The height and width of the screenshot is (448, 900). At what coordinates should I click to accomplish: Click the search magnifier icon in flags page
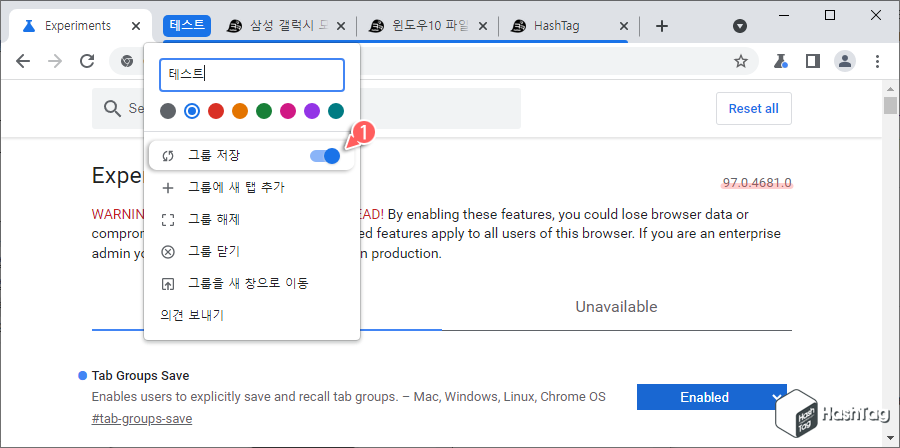111,108
